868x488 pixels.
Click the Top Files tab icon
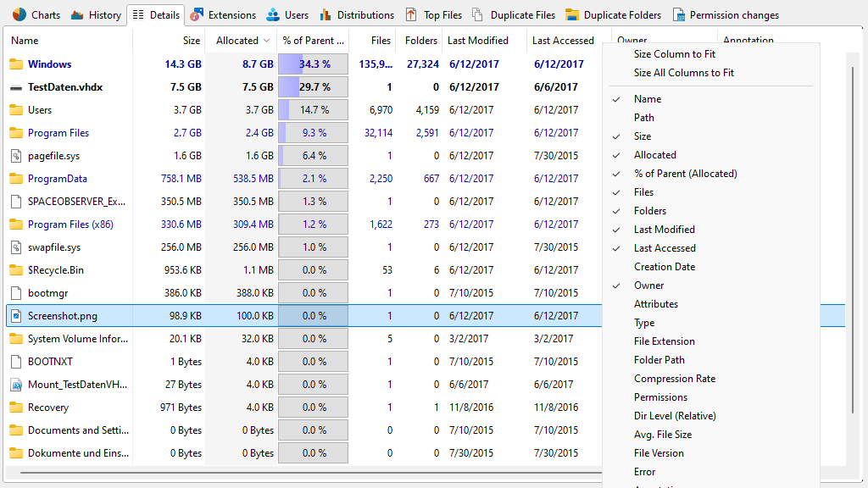pyautogui.click(x=411, y=14)
